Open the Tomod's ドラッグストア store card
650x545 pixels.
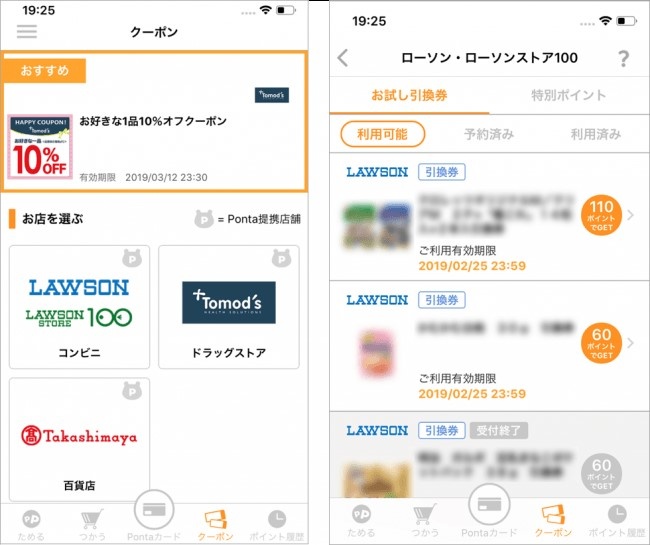pos(228,307)
